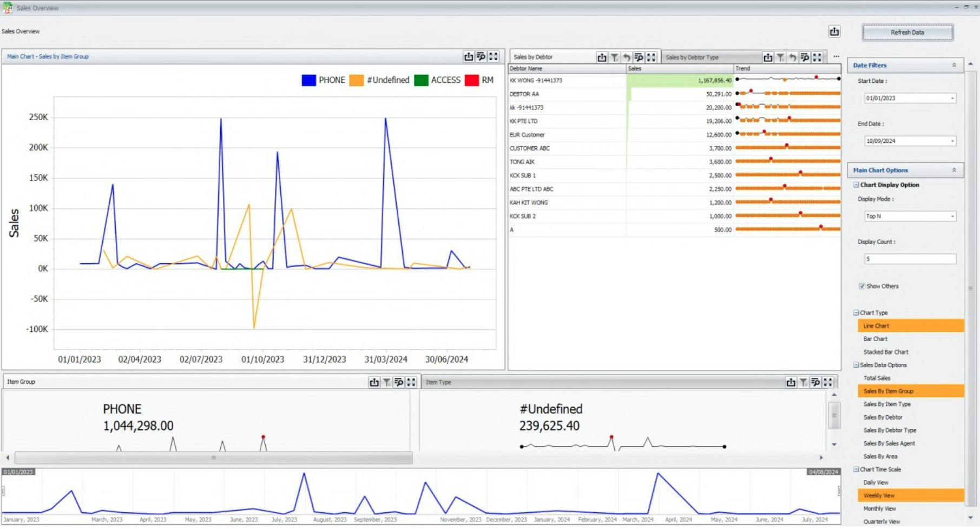Click undo arrow in Sales by Debtor panel
Image resolution: width=980 pixels, height=529 pixels.
tap(627, 57)
